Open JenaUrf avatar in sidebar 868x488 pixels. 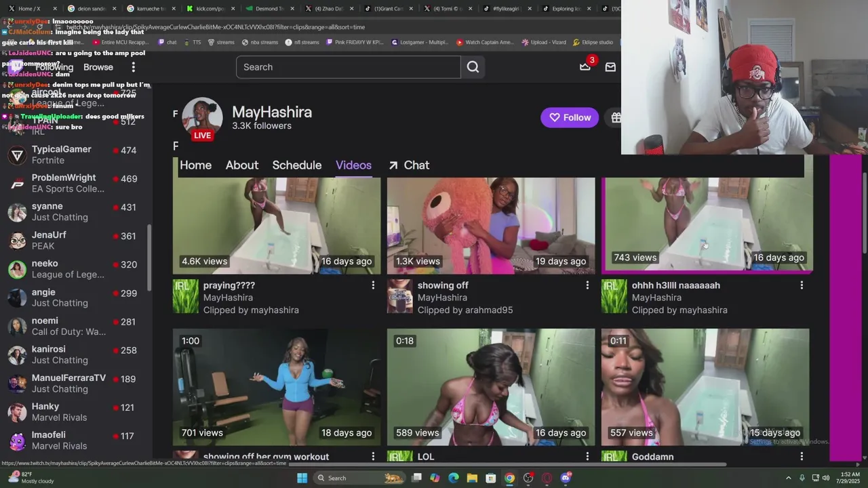tap(17, 241)
